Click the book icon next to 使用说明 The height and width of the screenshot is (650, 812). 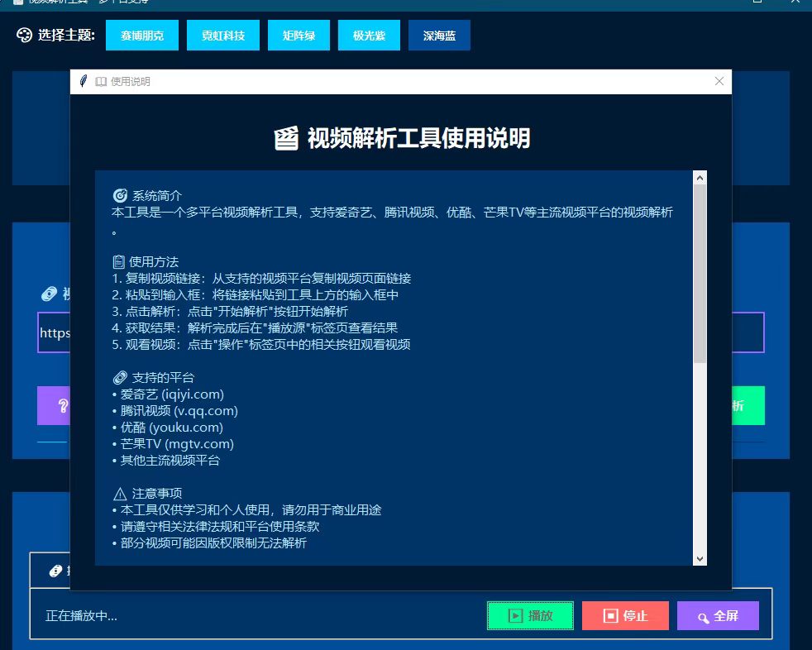click(101, 81)
